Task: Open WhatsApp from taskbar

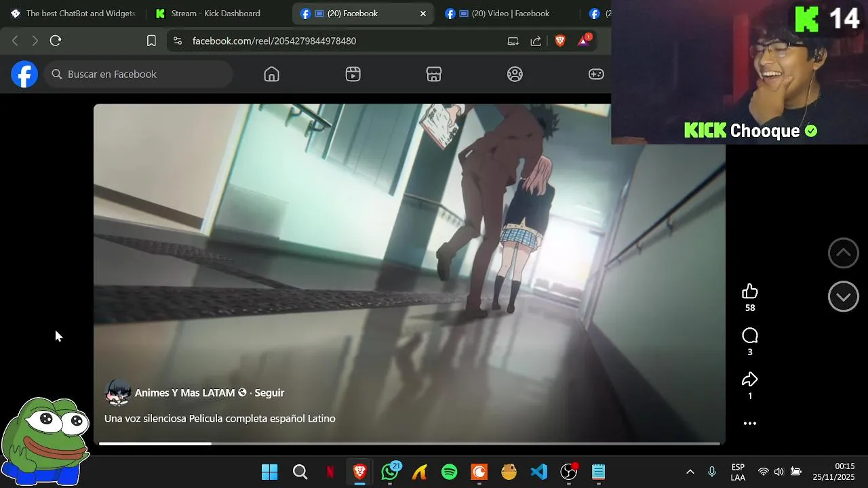Action: [x=390, y=472]
